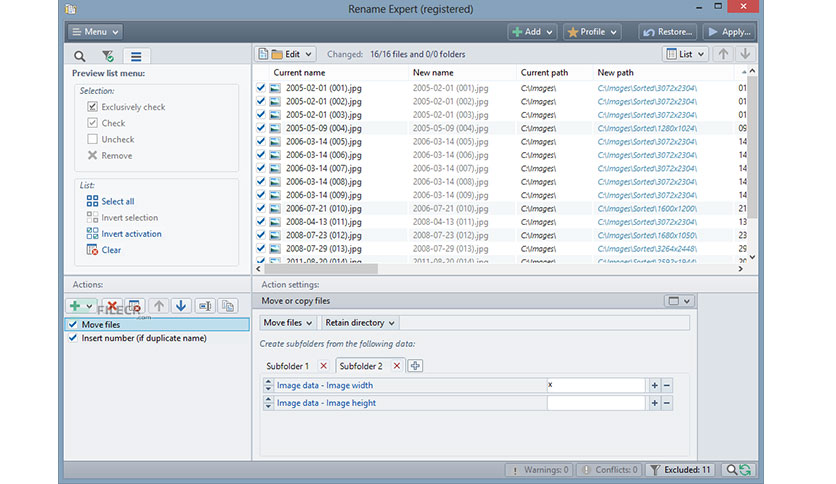This screenshot has width=836, height=484.
Task: Click the Remove X icon under Selection
Action: [x=92, y=155]
